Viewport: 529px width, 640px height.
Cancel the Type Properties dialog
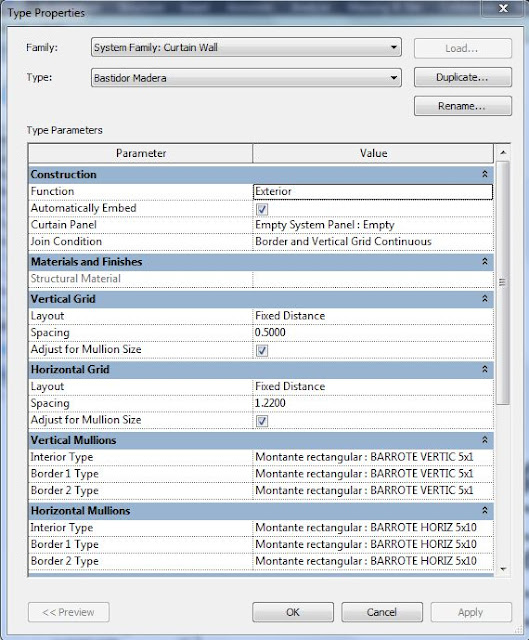pos(382,612)
